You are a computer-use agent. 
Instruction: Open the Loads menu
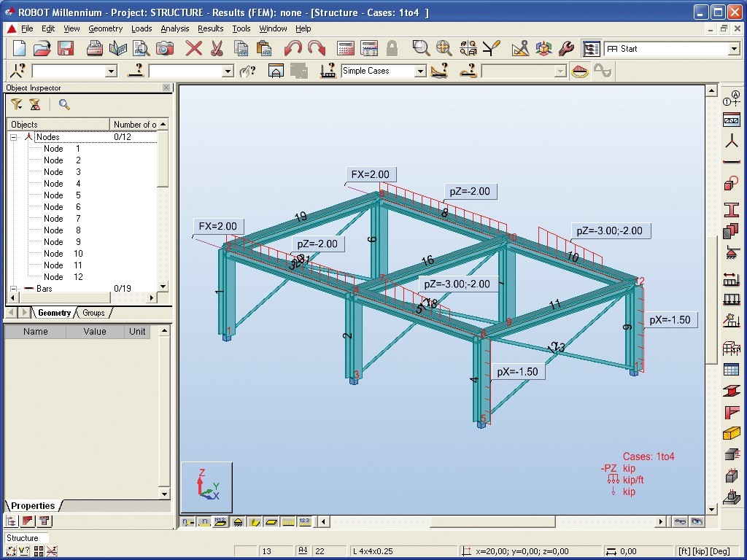tap(142, 28)
